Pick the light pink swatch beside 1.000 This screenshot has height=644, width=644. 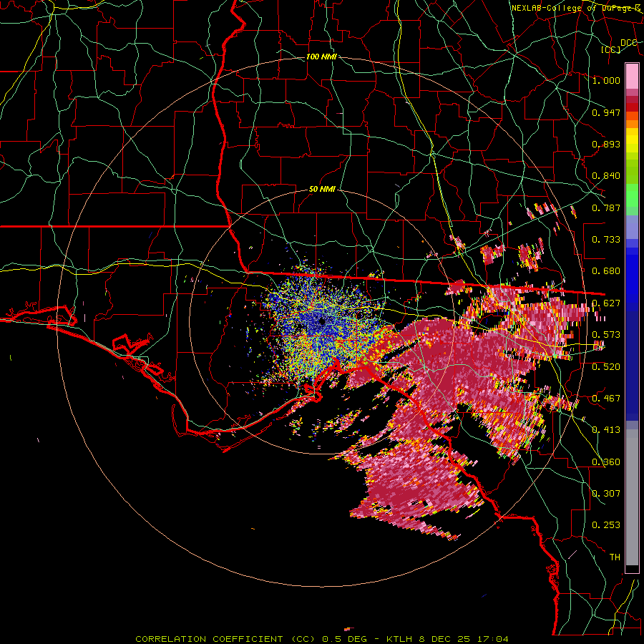632,76
